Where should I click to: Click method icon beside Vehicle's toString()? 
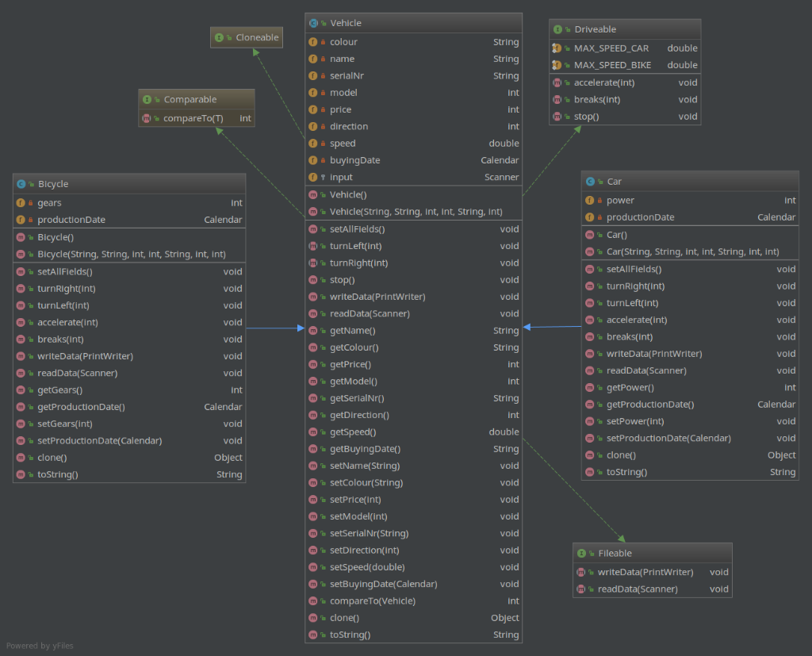[312, 635]
